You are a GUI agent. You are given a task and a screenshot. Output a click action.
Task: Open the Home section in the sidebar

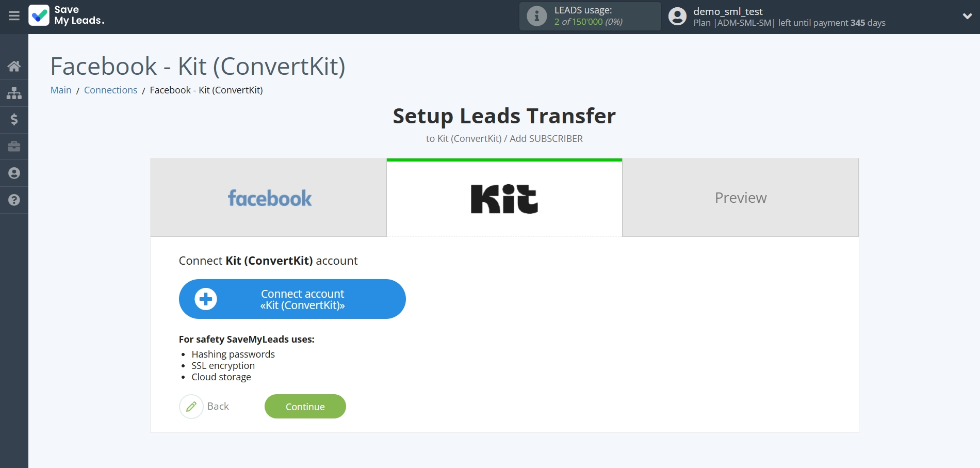tap(14, 66)
